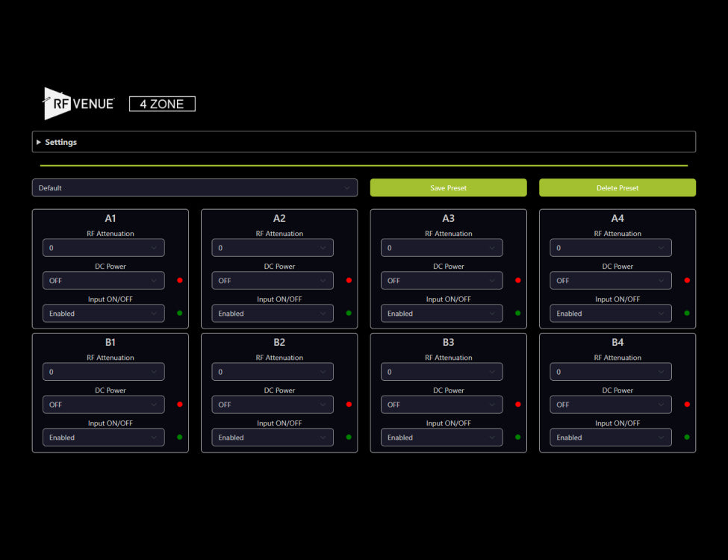Click A4 Input green status indicator
The height and width of the screenshot is (560, 728).
point(687,314)
